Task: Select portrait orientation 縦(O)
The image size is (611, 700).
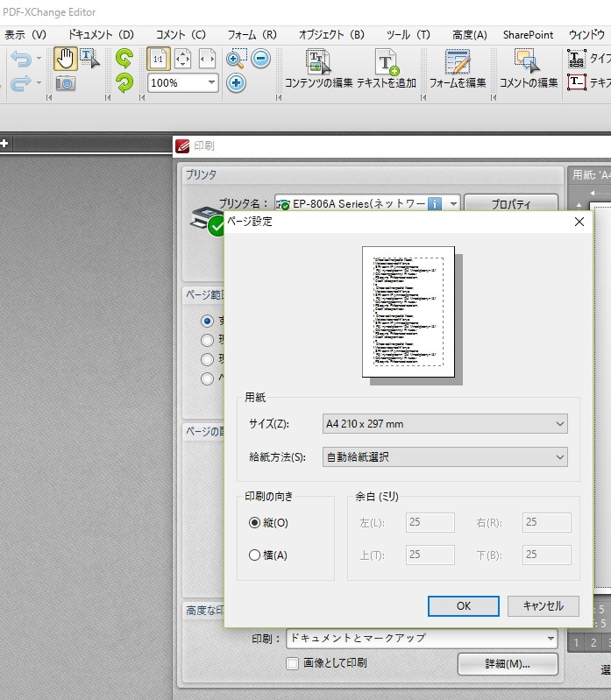Action: (x=255, y=522)
